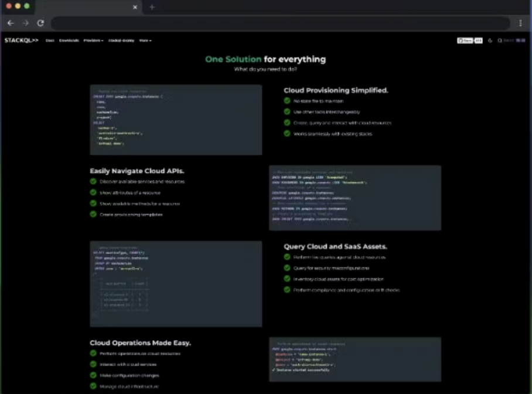532x394 pixels.
Task: Open the stackql-deploy link
Action: 121,40
